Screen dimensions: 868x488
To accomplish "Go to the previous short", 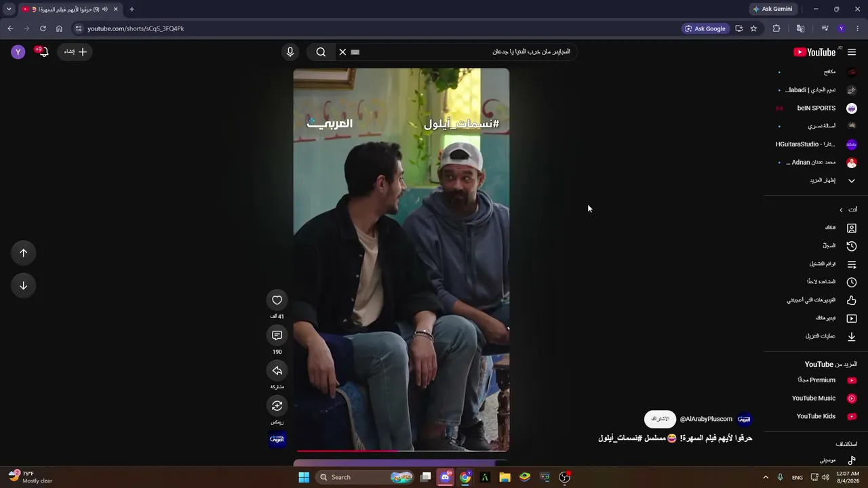I will [x=23, y=253].
